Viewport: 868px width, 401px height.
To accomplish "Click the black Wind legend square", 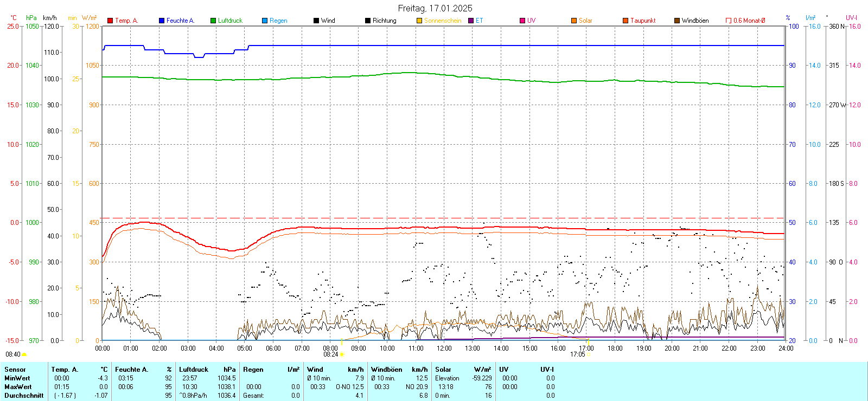I will tap(316, 21).
